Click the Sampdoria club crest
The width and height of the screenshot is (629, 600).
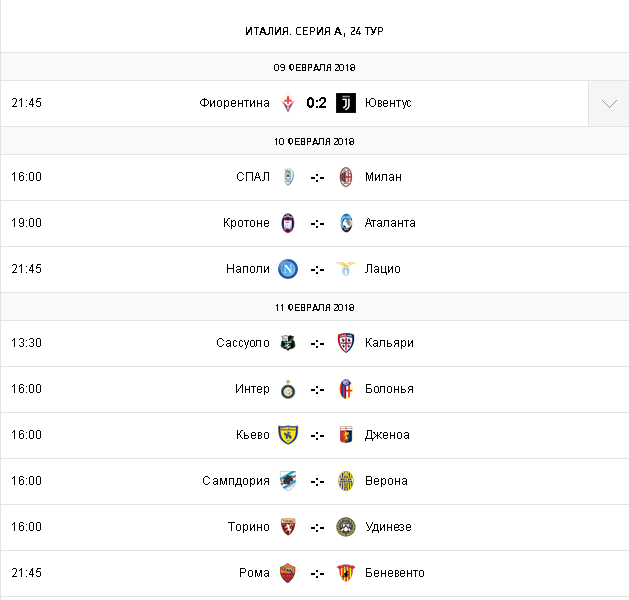pyautogui.click(x=288, y=481)
